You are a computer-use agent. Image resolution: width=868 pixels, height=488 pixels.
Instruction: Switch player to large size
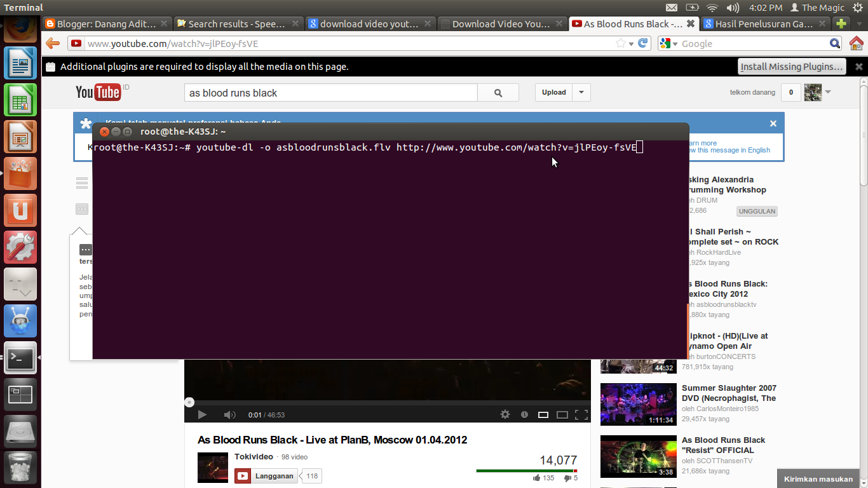562,415
